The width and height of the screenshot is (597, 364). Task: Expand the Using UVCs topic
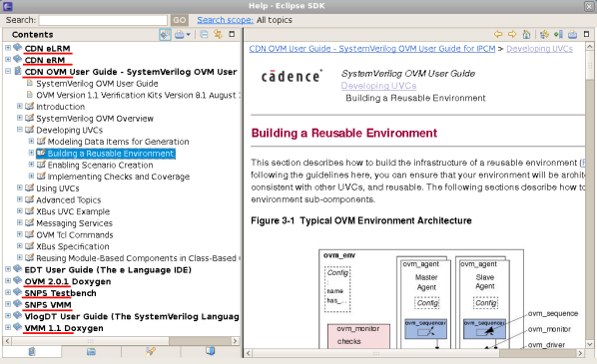[x=20, y=187]
